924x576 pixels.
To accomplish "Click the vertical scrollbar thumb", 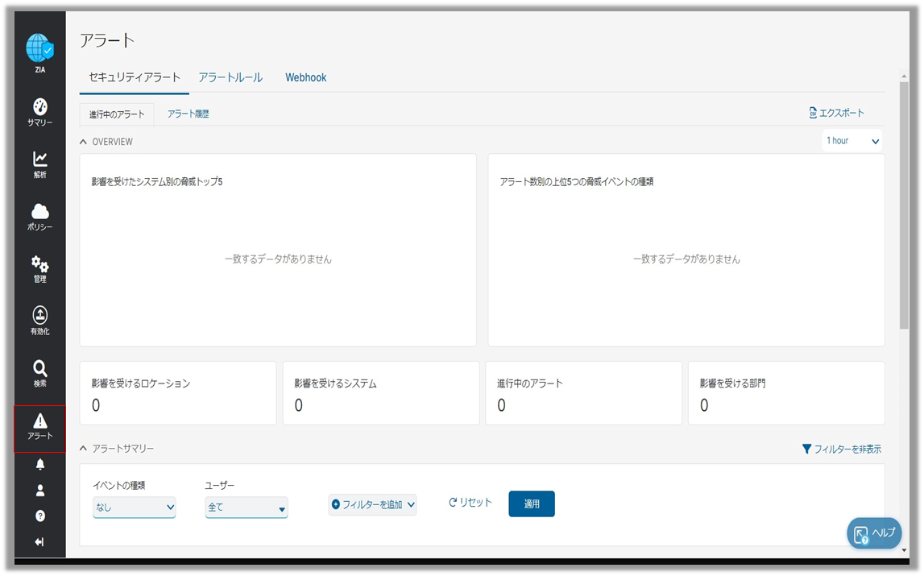I will pyautogui.click(x=904, y=205).
